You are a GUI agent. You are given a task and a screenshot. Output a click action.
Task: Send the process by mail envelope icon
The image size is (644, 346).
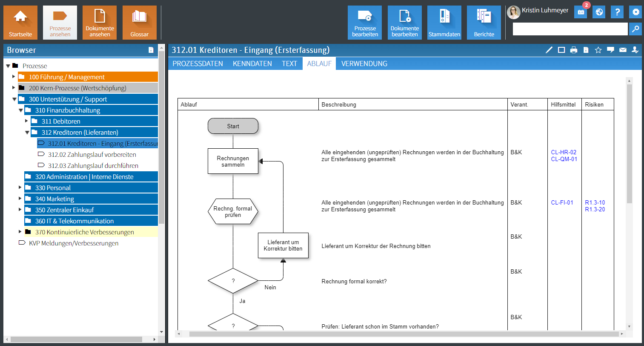[x=623, y=50]
